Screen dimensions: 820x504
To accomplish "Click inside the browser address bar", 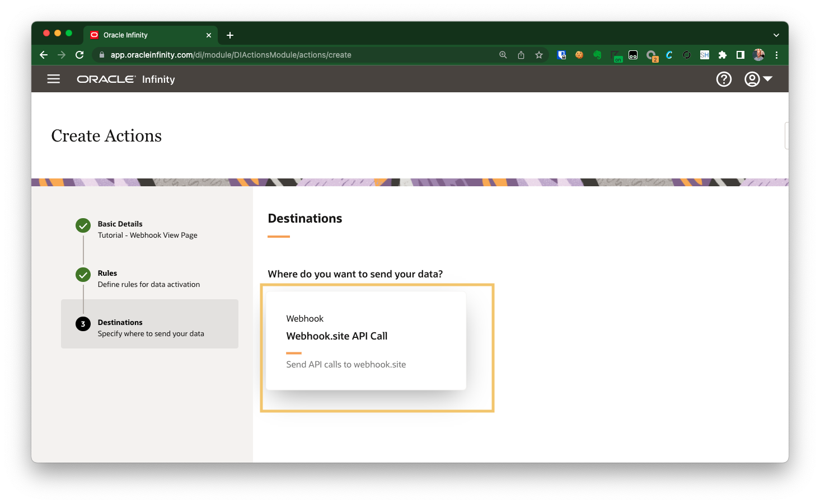I will point(280,55).
